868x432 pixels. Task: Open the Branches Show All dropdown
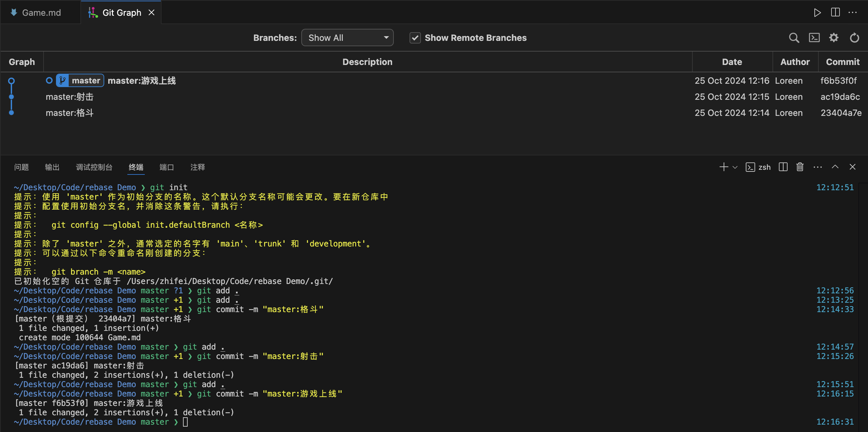348,38
